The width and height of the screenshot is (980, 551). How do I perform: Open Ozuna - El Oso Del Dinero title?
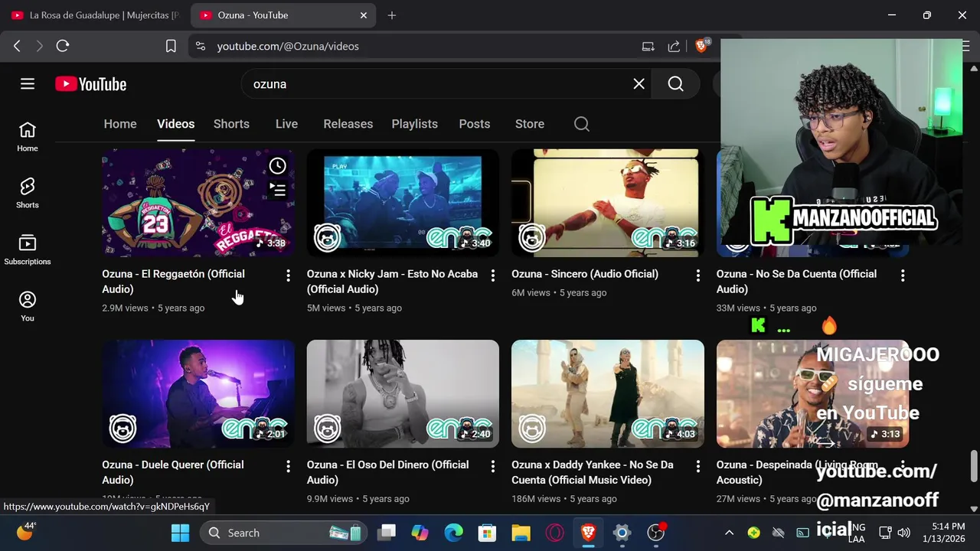387,472
